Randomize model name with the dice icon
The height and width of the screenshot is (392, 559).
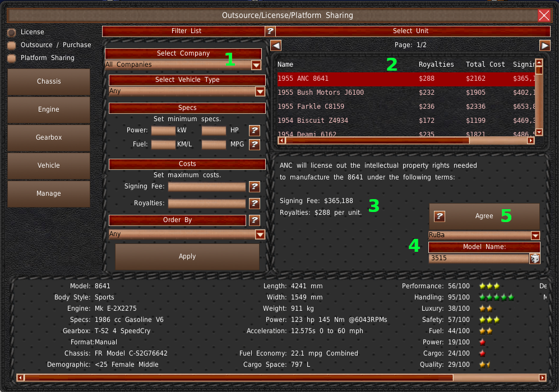535,259
